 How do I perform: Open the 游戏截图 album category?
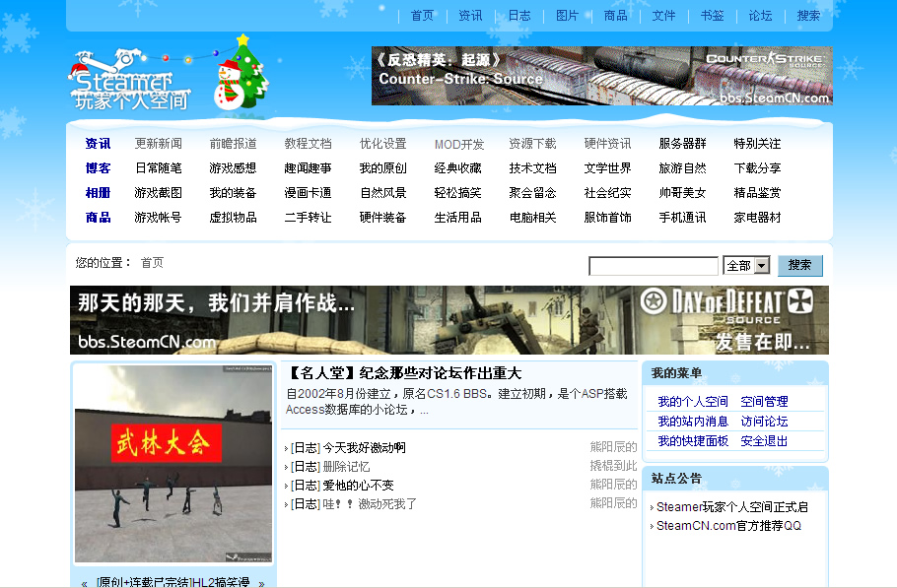pyautogui.click(x=158, y=193)
